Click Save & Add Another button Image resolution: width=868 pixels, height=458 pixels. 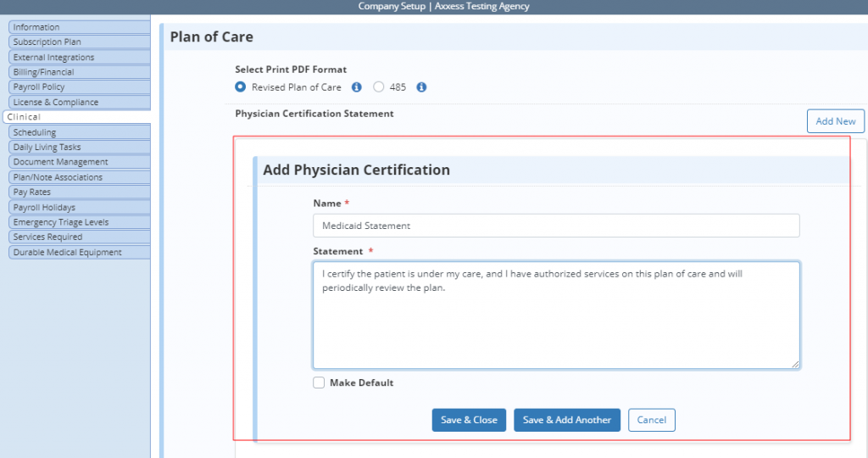[567, 420]
